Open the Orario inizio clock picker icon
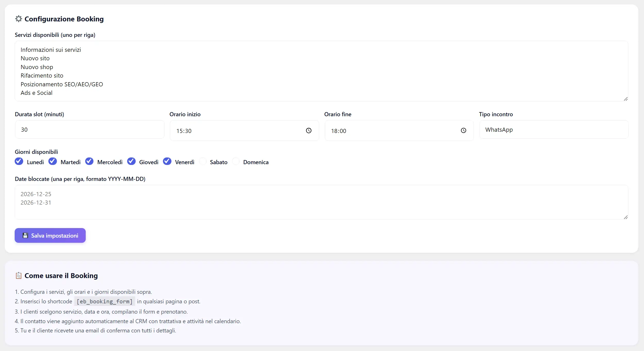The height and width of the screenshot is (351, 644). coord(309,131)
